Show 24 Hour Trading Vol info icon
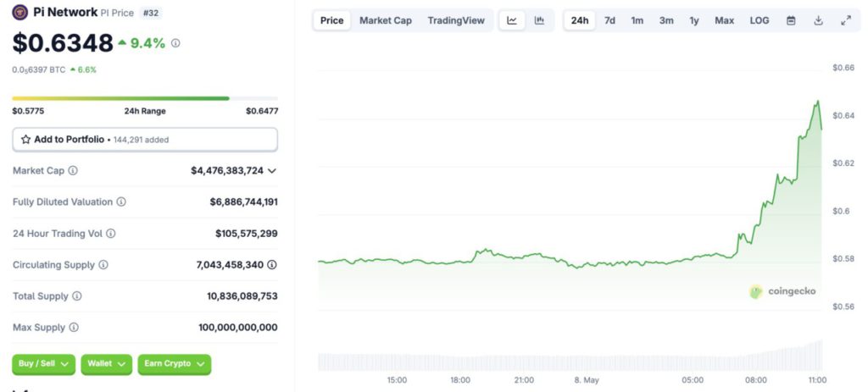Viewport: 868px width, 392px height. tap(111, 234)
